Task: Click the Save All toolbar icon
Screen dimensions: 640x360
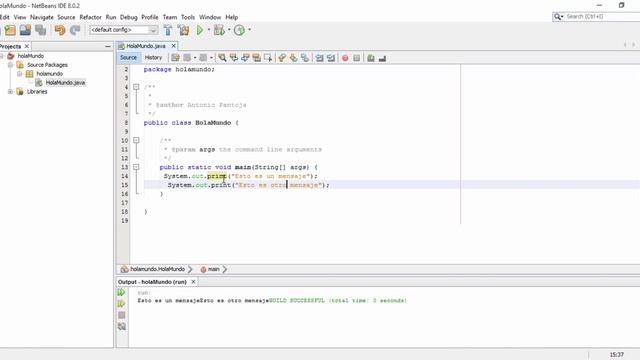Action: coord(40,30)
